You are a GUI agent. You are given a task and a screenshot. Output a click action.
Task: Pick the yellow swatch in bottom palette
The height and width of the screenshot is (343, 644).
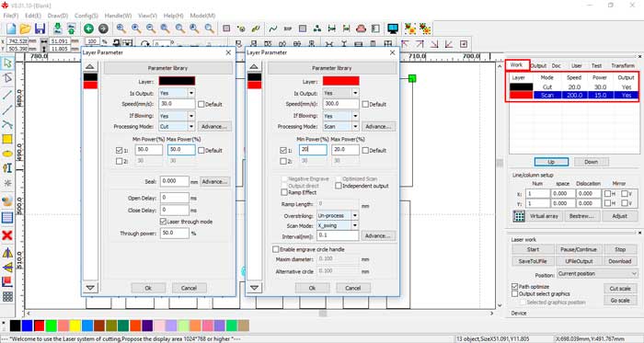pos(75,326)
